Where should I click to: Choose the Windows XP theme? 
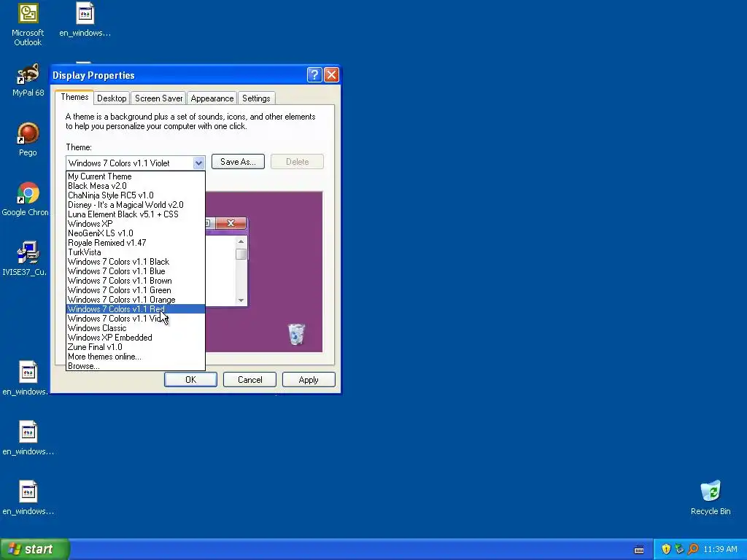(x=135, y=224)
